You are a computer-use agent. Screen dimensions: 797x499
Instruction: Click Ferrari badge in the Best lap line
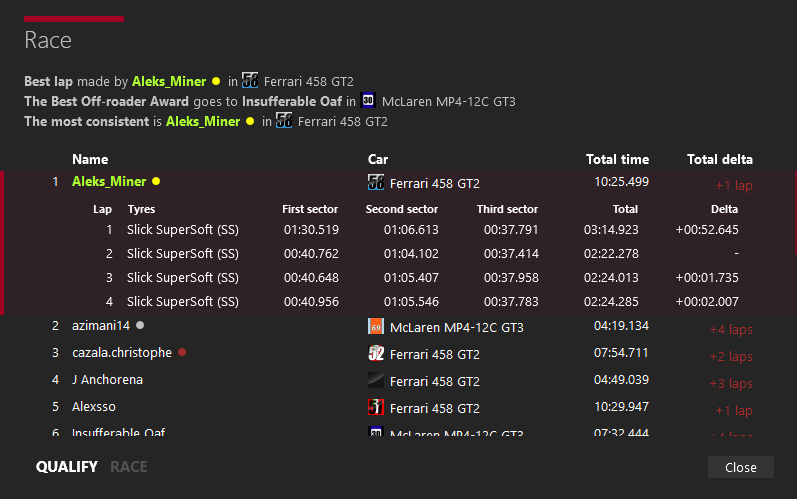point(250,81)
